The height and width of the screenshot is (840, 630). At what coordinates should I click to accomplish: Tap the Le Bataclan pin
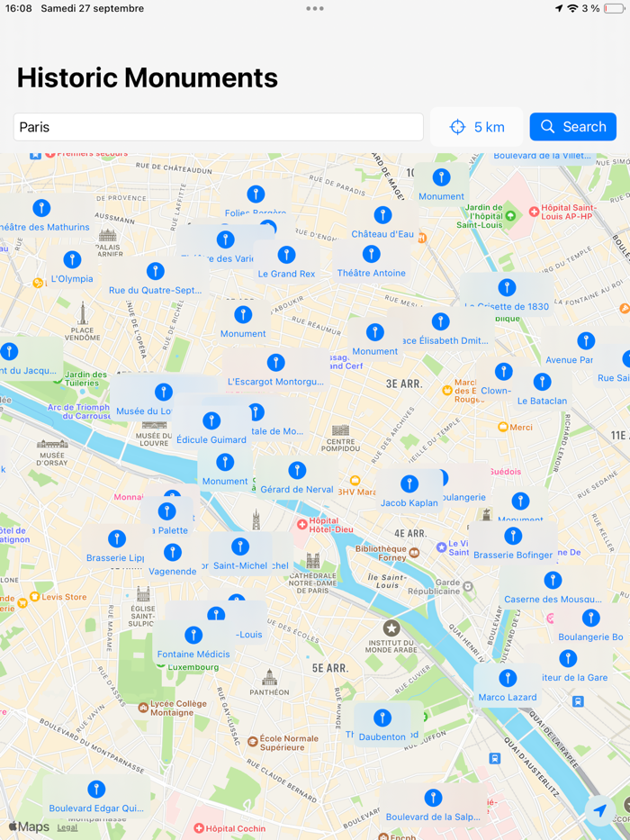coord(542,390)
